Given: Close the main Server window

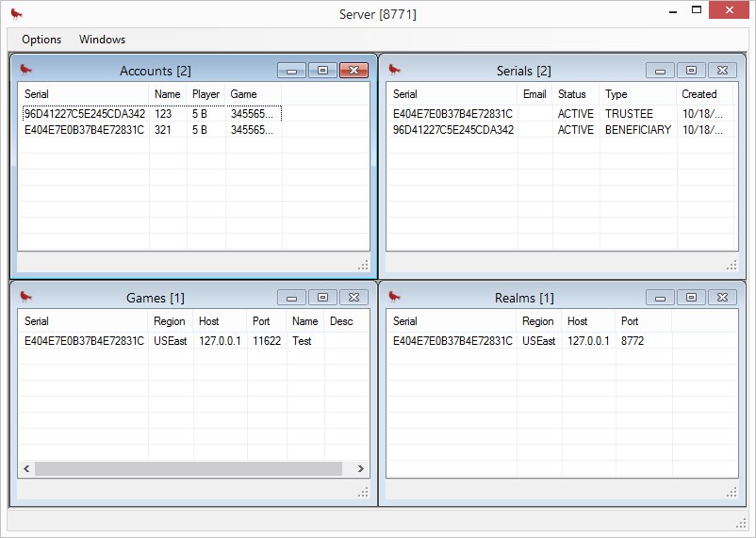Looking at the screenshot, I should pyautogui.click(x=729, y=9).
